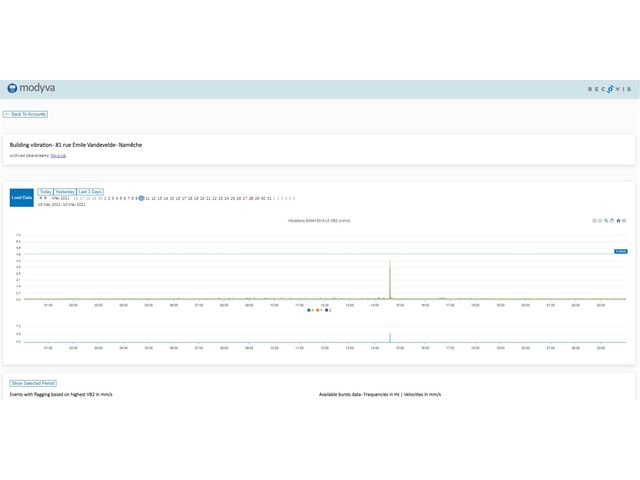
Task: Click the Show Selected Period button
Action: (x=33, y=383)
